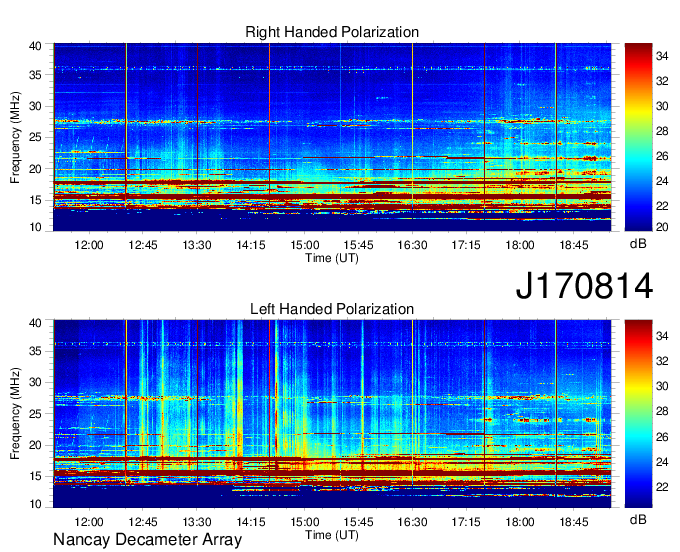This screenshot has width=680, height=552.
Task: Click 22 dB tick on left-handed color bar
Action: (x=662, y=487)
